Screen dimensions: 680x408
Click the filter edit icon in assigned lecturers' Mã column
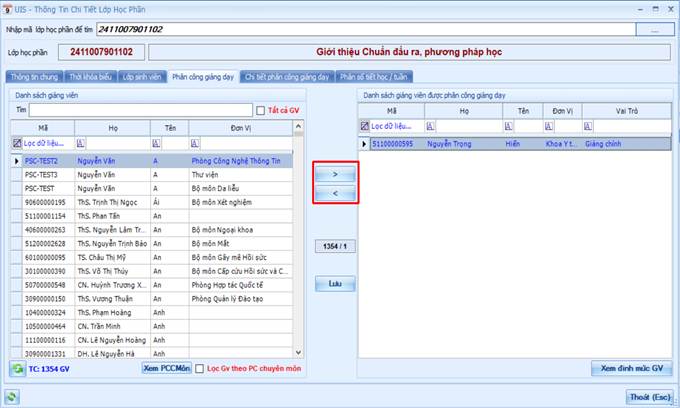pyautogui.click(x=365, y=126)
